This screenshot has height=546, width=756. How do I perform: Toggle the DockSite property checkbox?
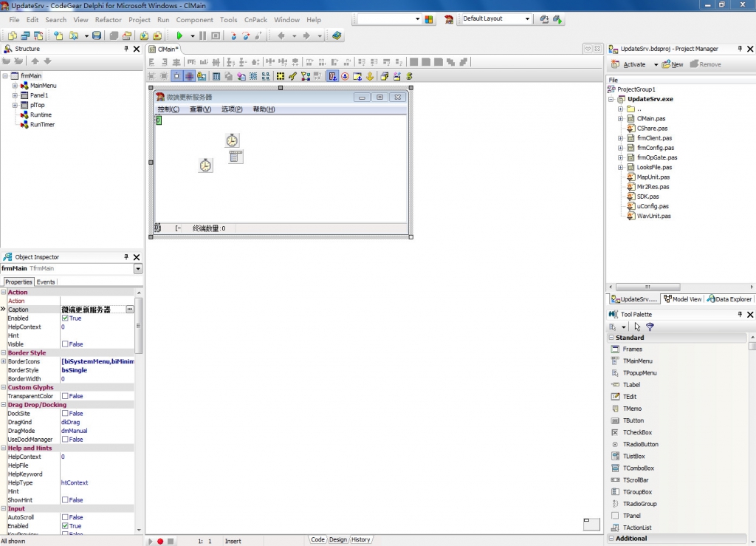pos(65,414)
